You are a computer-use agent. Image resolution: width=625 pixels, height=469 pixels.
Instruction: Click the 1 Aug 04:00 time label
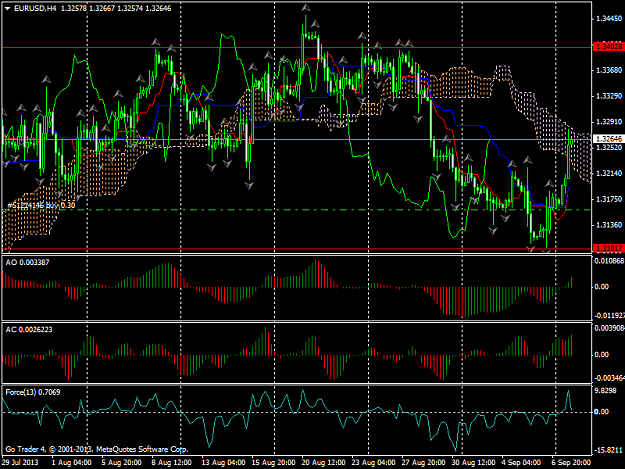click(x=71, y=462)
